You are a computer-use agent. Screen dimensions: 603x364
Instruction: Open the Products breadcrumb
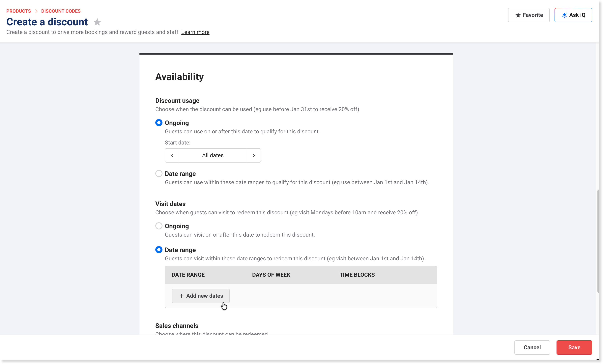pyautogui.click(x=19, y=11)
